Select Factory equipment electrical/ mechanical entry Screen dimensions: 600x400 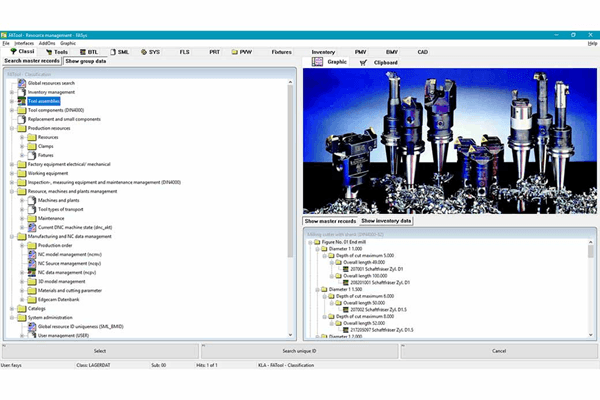click(x=69, y=164)
